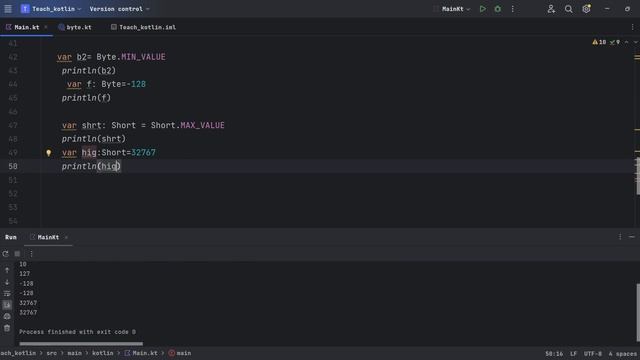Screen dimensions: 640x360
Task: Clear all console output trash icon
Action: coord(7,328)
